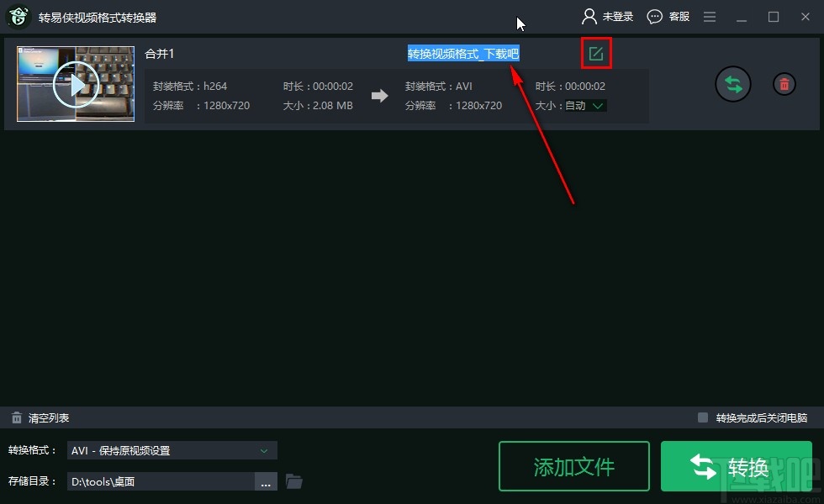824x504 pixels.
Task: Delete 合并1 using the red trash icon
Action: [x=784, y=84]
